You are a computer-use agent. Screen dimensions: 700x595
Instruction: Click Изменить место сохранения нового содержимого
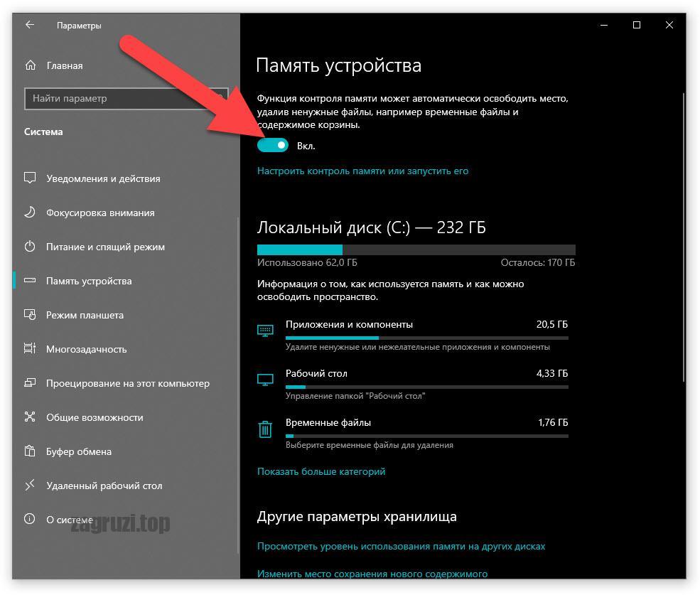372,573
